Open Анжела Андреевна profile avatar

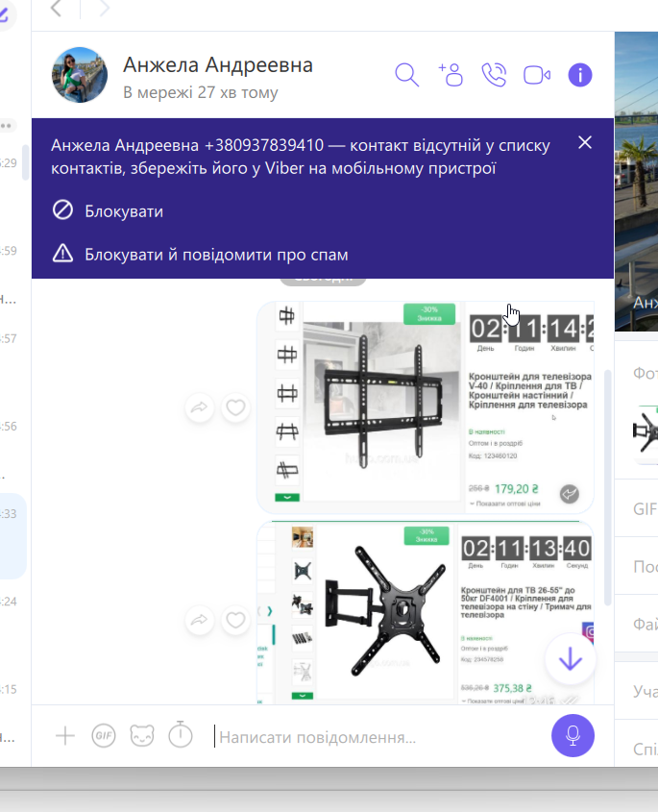(x=80, y=75)
